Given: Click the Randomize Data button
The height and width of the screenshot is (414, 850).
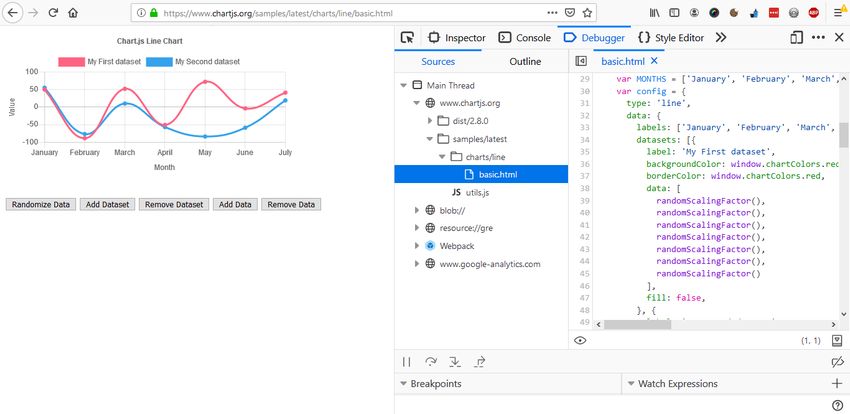Looking at the screenshot, I should 41,204.
